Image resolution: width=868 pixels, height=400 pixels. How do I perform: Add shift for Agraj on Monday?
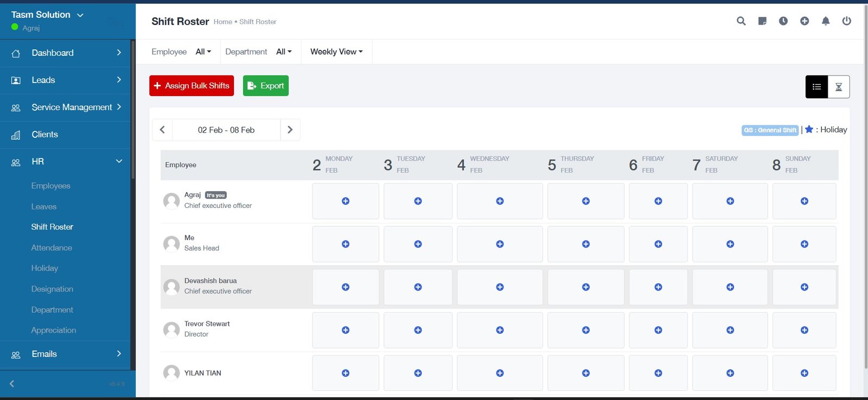(x=346, y=201)
